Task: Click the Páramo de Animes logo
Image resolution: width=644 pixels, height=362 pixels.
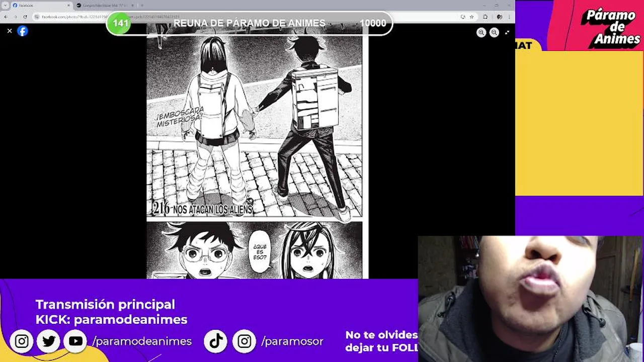Action: pyautogui.click(x=610, y=28)
